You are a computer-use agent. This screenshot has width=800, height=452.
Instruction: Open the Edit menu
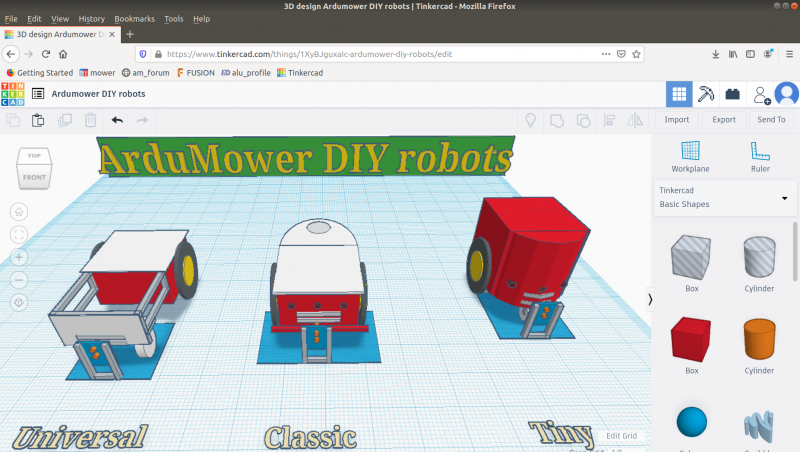point(34,19)
